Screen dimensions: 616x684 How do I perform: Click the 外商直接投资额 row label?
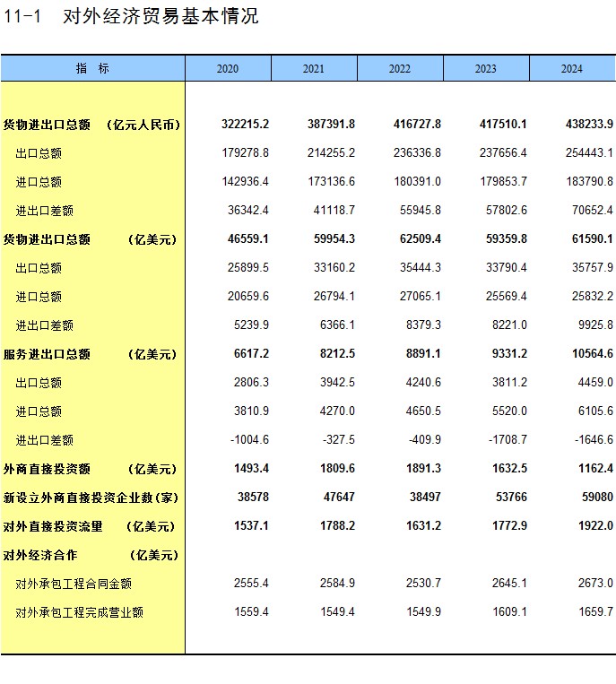(x=90, y=469)
